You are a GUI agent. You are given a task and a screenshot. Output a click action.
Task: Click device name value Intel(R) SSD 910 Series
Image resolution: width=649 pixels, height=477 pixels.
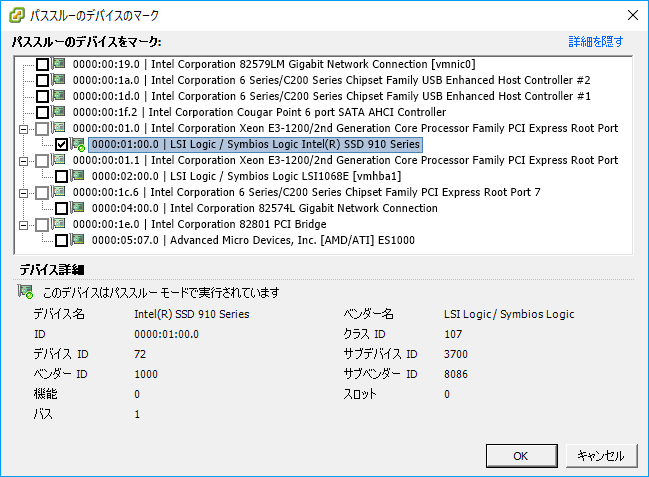pyautogui.click(x=192, y=314)
